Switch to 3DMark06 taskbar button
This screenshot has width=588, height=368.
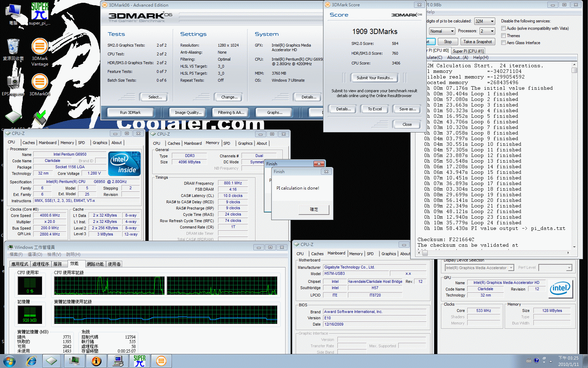click(x=161, y=361)
